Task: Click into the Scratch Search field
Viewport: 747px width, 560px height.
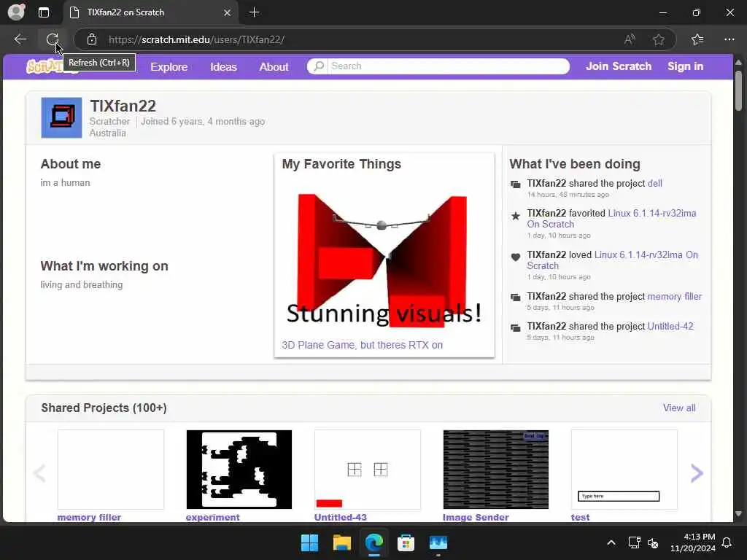Action: click(448, 66)
